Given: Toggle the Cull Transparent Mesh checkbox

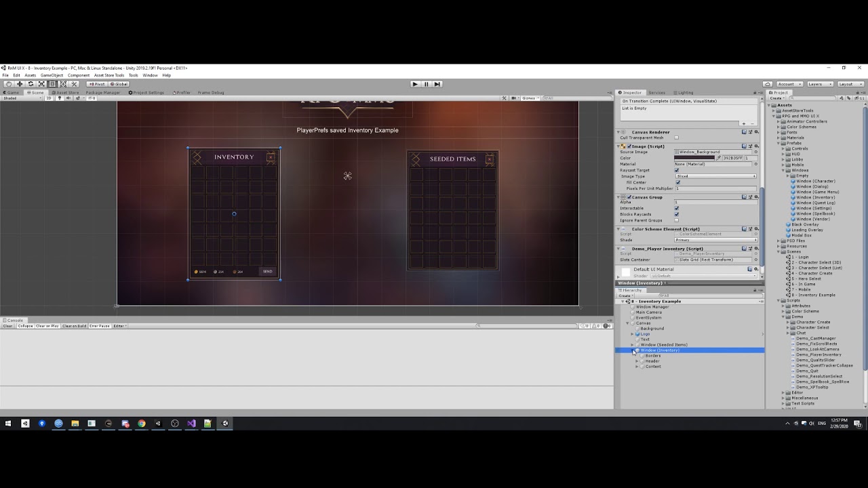Looking at the screenshot, I should (x=677, y=138).
